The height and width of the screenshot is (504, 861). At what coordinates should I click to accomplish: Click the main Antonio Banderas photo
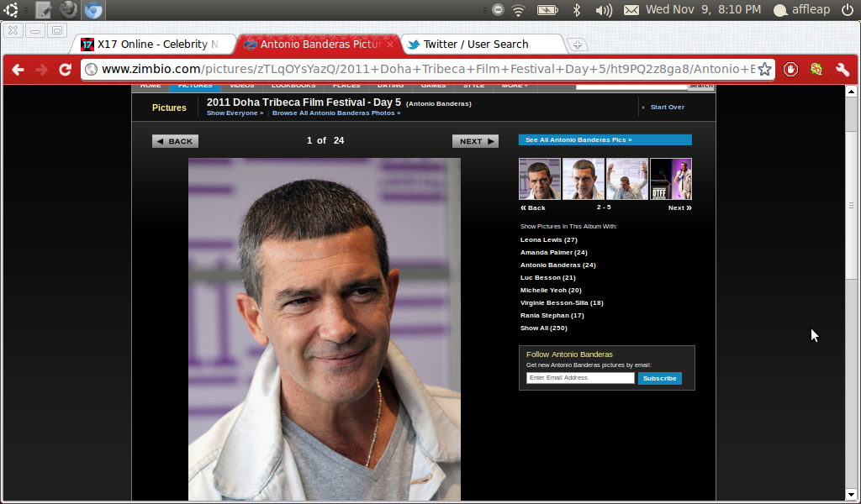325,329
